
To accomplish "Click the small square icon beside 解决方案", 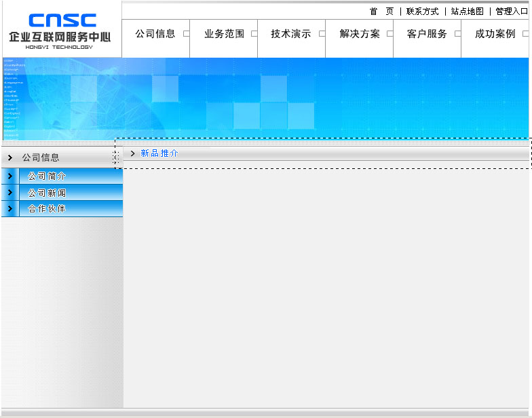I will coord(389,34).
